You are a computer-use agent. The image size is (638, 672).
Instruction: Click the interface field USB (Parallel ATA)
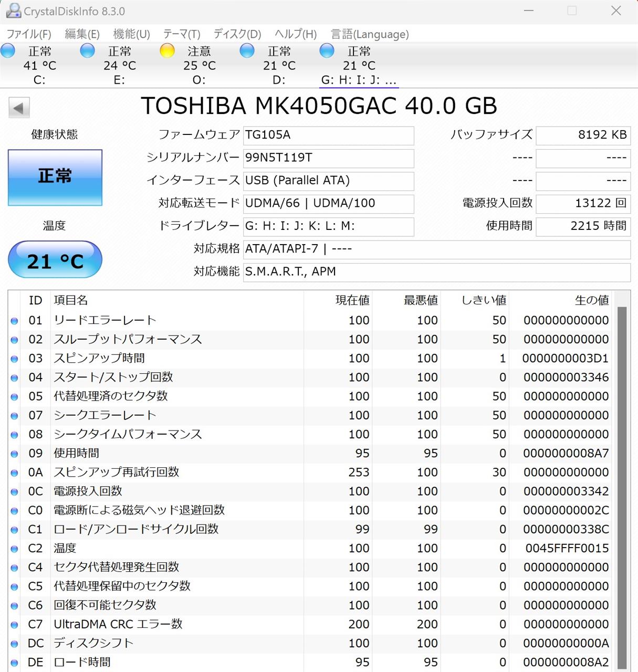pyautogui.click(x=329, y=181)
